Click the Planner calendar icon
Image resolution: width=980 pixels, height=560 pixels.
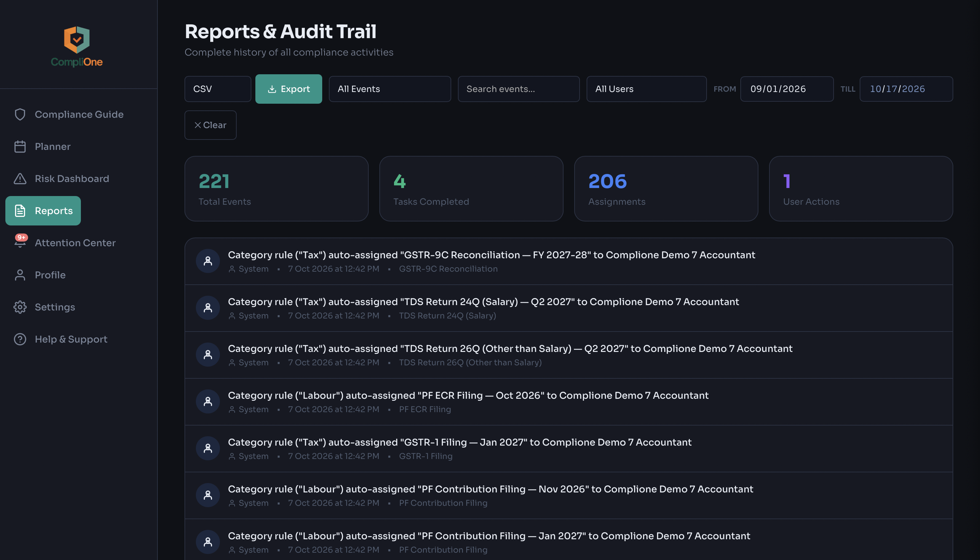coord(20,147)
